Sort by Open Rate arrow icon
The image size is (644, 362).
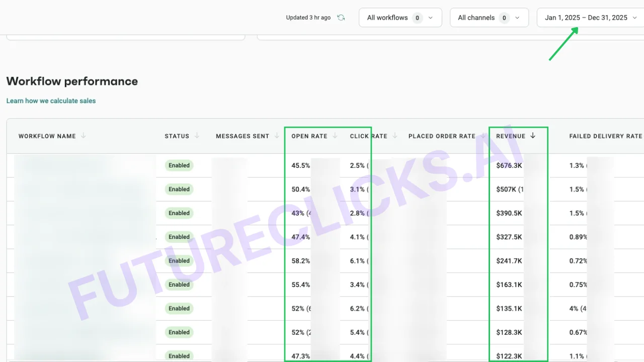point(335,136)
